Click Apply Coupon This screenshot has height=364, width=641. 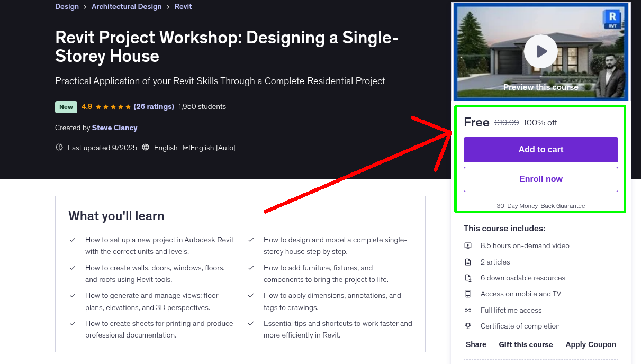[591, 344]
